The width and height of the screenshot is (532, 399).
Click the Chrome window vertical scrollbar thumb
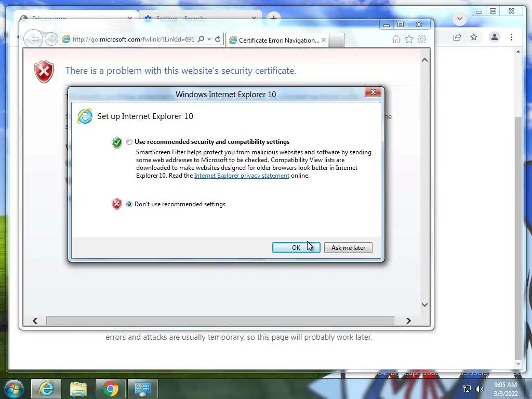click(518, 238)
